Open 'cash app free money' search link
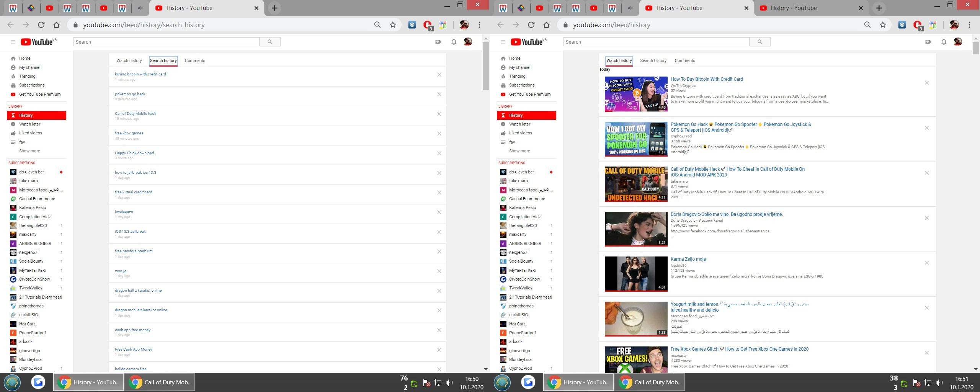 tap(132, 330)
